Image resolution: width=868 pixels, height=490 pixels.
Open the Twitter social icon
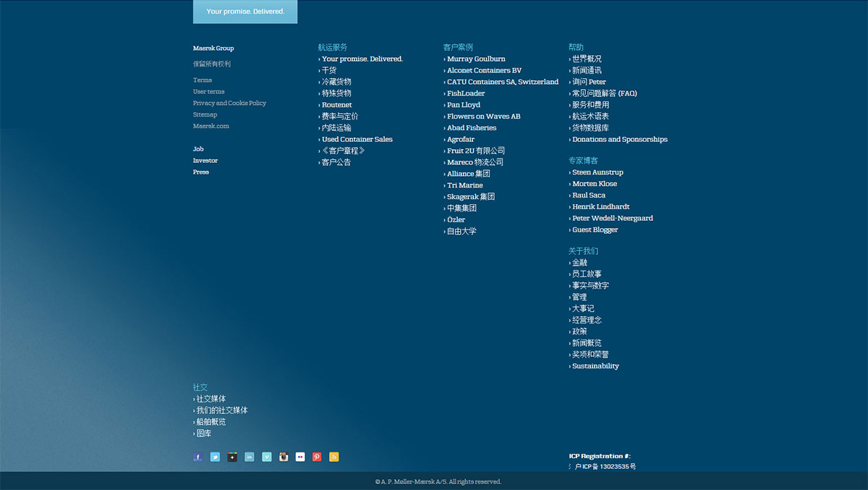(215, 457)
